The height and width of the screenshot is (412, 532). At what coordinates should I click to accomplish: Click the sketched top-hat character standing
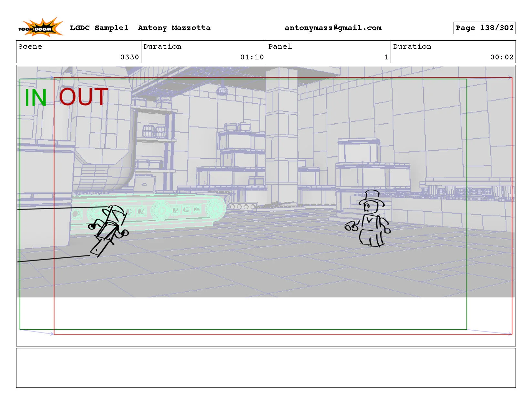368,219
